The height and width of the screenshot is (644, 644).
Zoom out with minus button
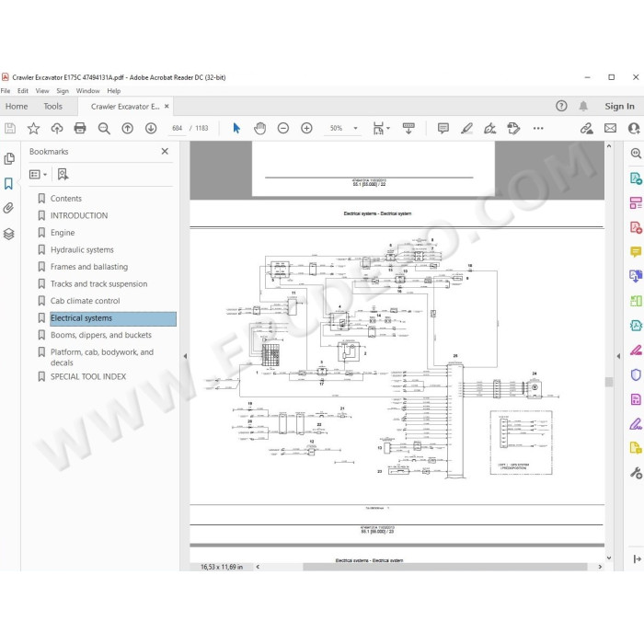pyautogui.click(x=283, y=129)
